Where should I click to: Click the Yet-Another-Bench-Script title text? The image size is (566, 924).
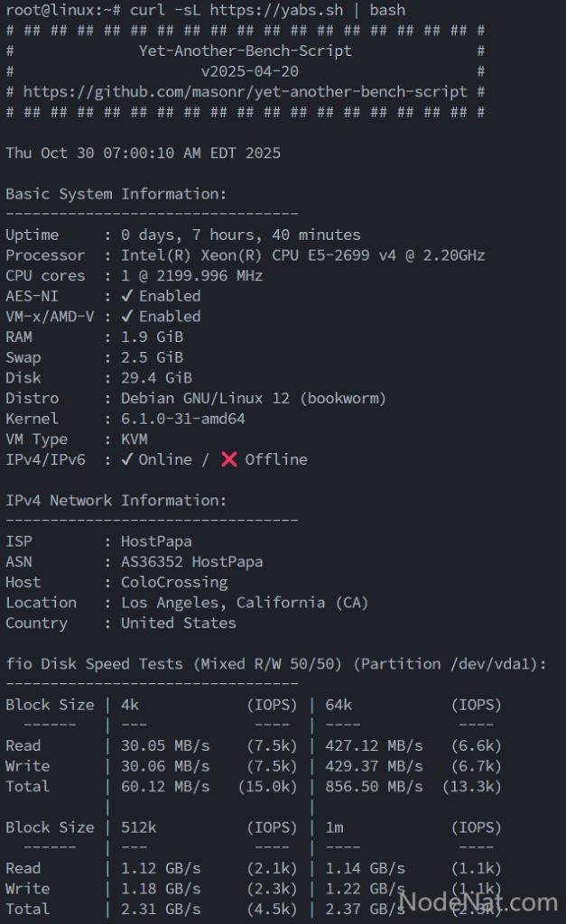tap(246, 51)
